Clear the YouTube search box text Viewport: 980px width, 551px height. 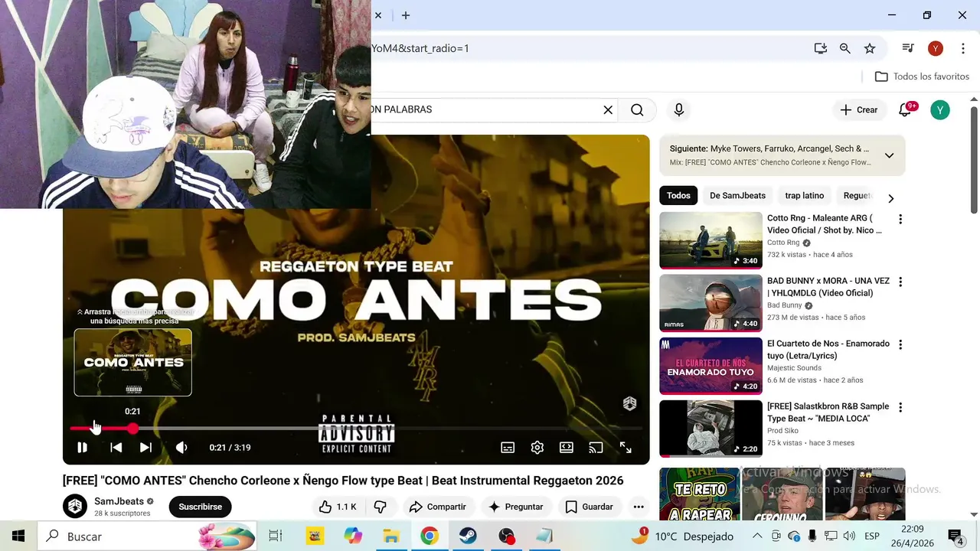tap(608, 110)
